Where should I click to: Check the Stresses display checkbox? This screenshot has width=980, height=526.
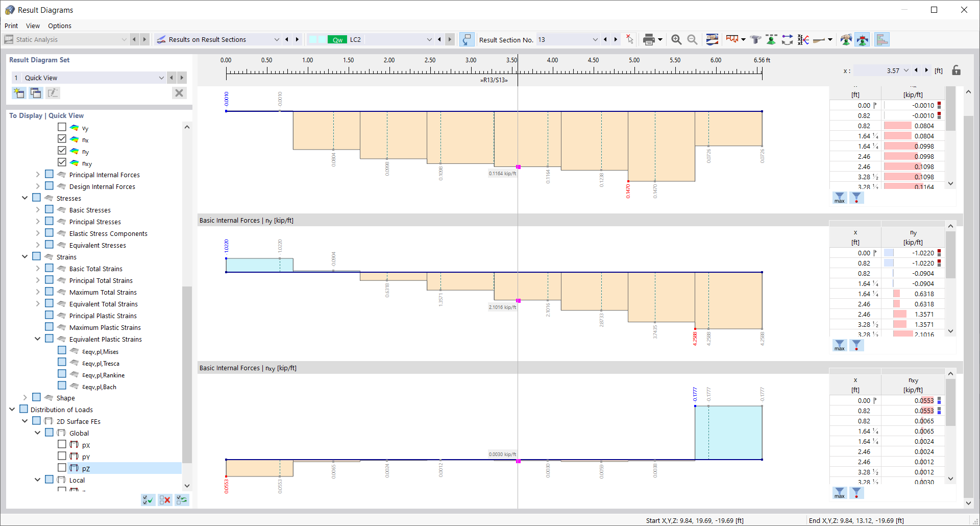(36, 198)
